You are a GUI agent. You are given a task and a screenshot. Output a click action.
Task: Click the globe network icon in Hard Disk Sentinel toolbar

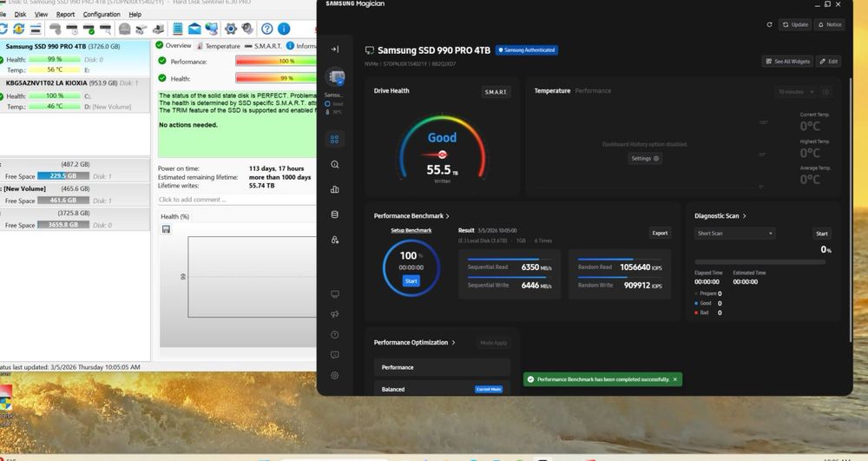[x=212, y=29]
